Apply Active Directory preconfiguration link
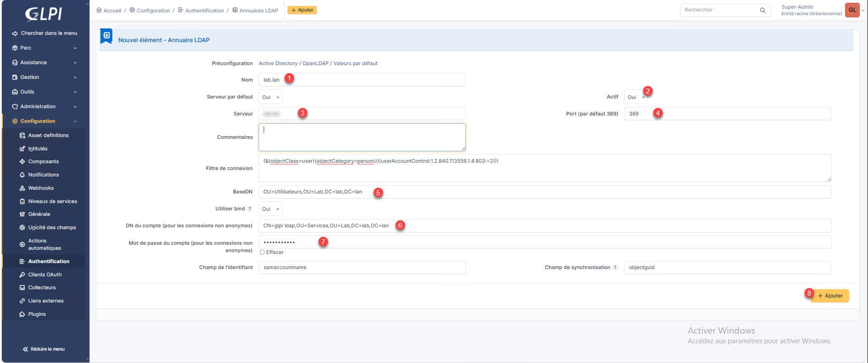868x363 pixels. coord(278,63)
